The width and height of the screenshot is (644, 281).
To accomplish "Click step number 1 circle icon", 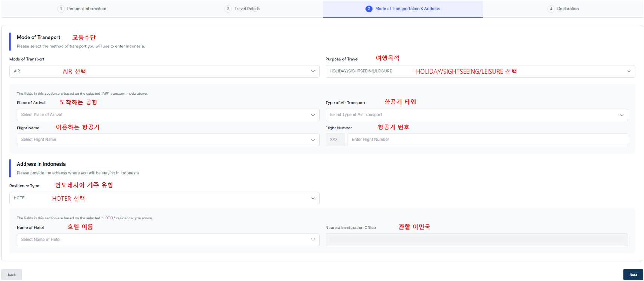I will click(61, 9).
